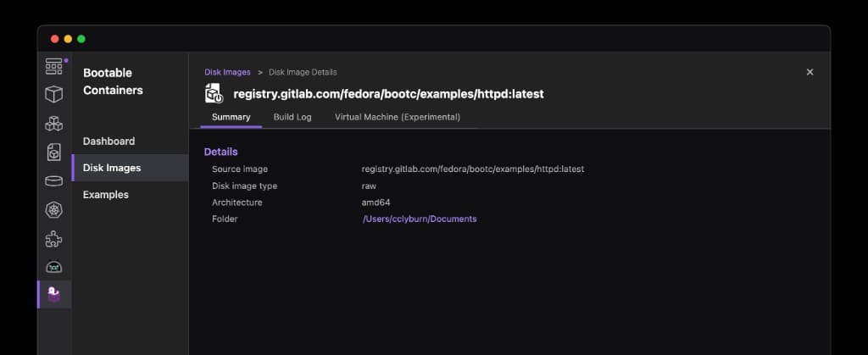Click the 'amd64' architecture value
868x355 pixels.
click(376, 202)
